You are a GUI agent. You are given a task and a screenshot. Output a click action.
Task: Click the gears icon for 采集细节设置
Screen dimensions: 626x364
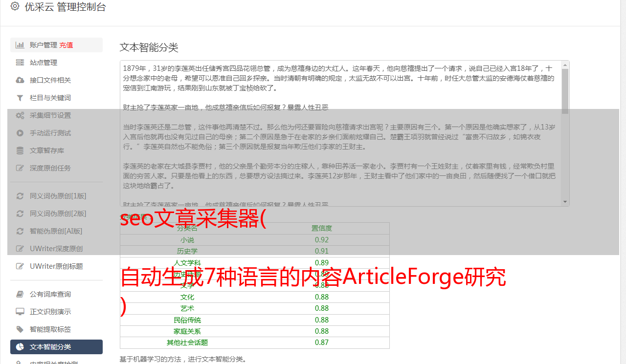(20, 115)
